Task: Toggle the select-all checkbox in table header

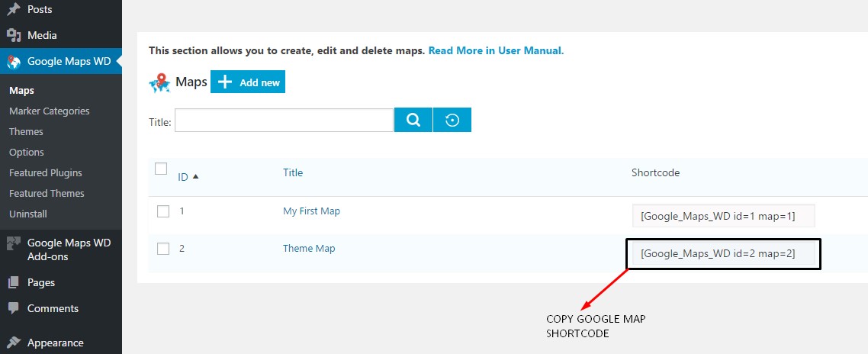Action: pos(161,169)
